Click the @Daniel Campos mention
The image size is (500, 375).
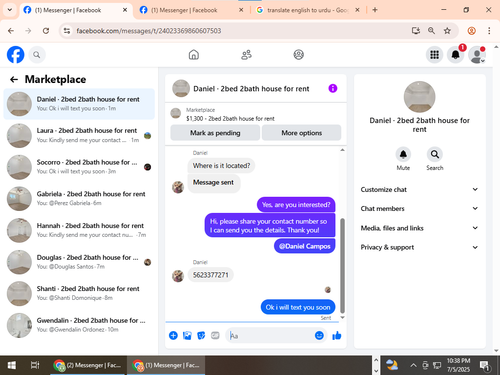tap(305, 246)
